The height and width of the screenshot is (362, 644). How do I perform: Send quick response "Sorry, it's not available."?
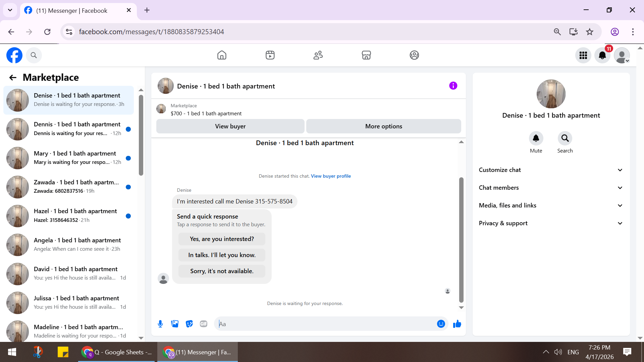222,271
